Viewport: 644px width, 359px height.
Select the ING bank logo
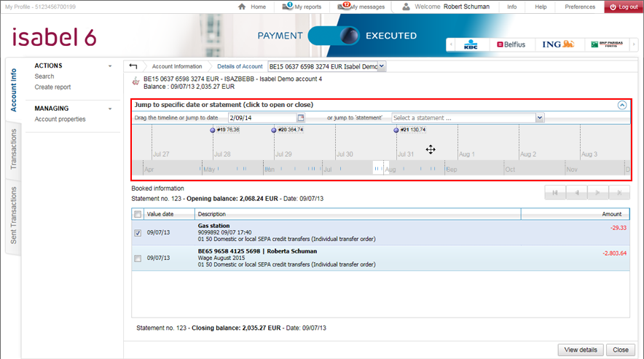558,44
